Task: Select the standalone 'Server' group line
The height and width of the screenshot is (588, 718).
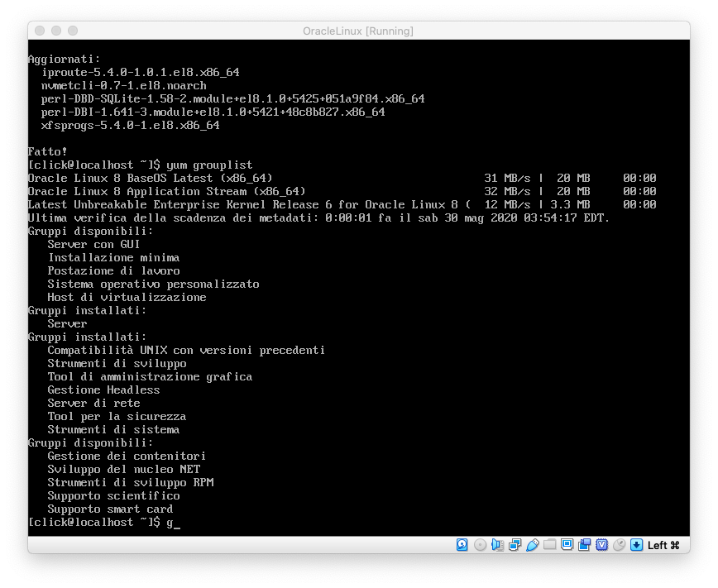Action: (x=67, y=324)
